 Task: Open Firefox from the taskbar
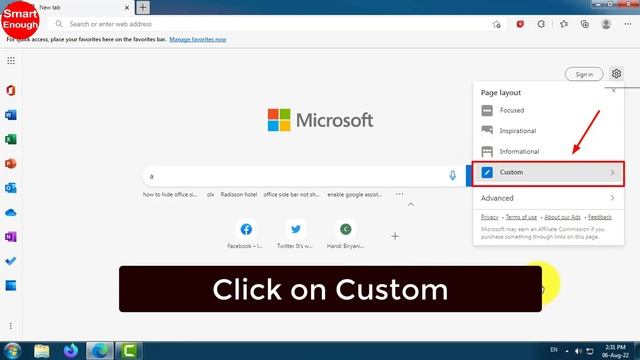point(71,351)
